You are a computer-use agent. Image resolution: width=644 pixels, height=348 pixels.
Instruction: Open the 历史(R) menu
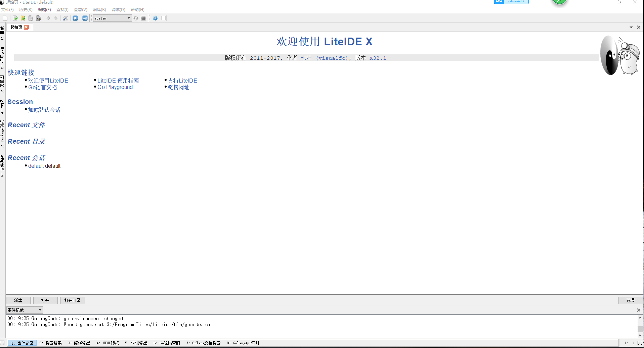click(x=26, y=10)
